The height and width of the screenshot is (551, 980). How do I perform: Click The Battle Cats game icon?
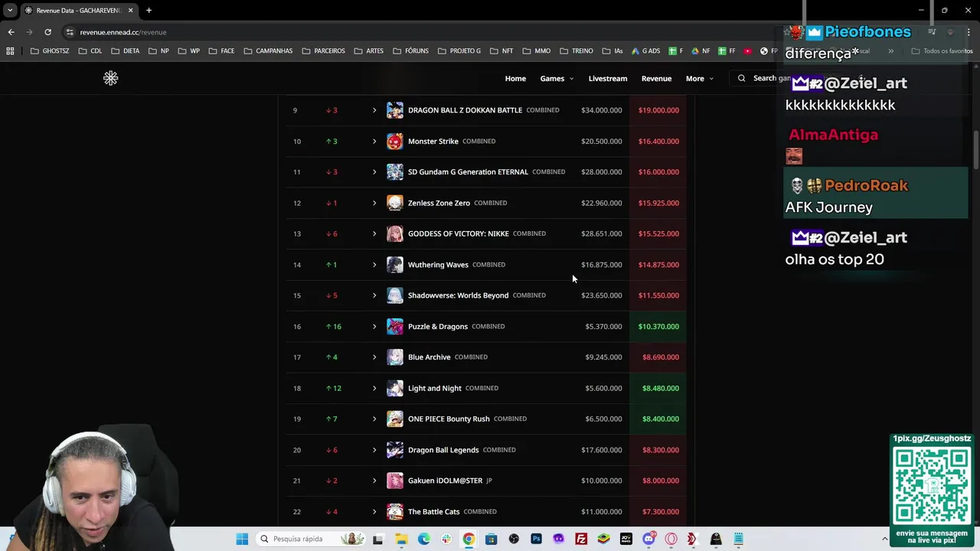point(394,511)
